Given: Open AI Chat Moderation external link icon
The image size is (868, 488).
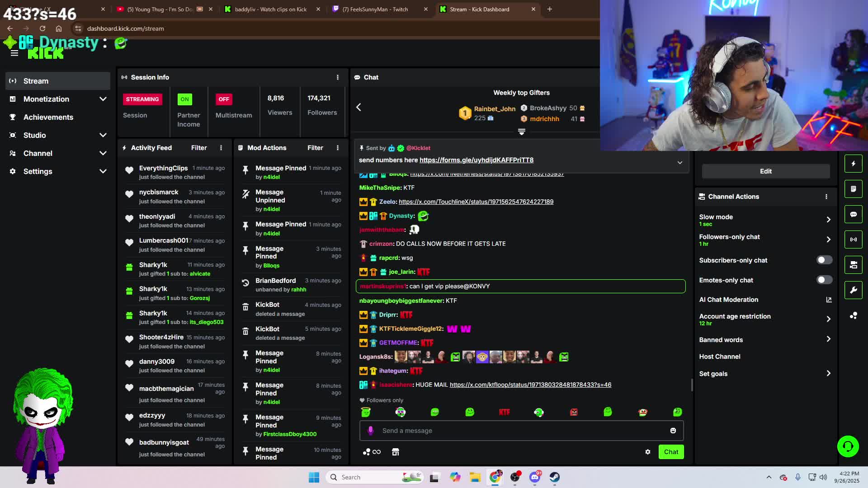Looking at the screenshot, I should tap(828, 300).
